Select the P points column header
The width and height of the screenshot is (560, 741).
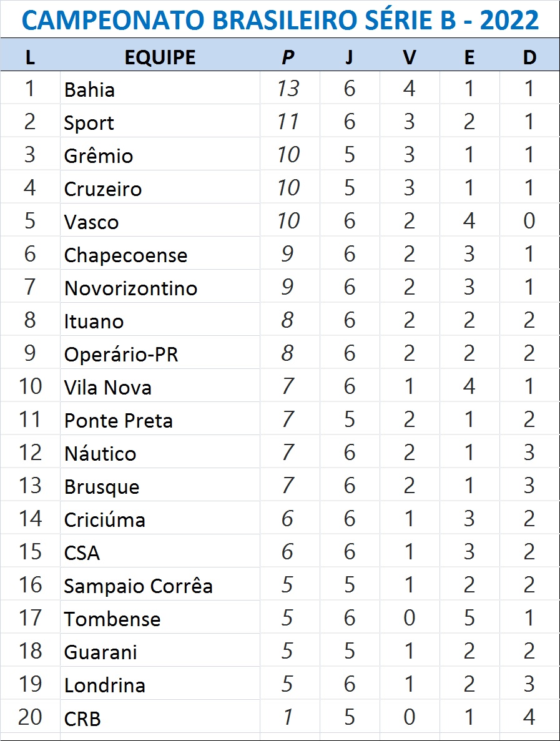click(288, 57)
